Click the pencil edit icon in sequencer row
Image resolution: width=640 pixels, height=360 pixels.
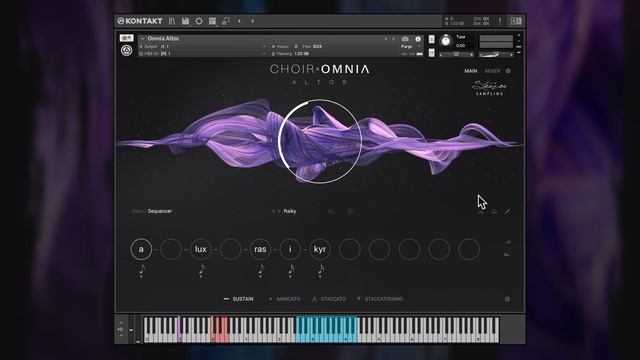pos(507,211)
